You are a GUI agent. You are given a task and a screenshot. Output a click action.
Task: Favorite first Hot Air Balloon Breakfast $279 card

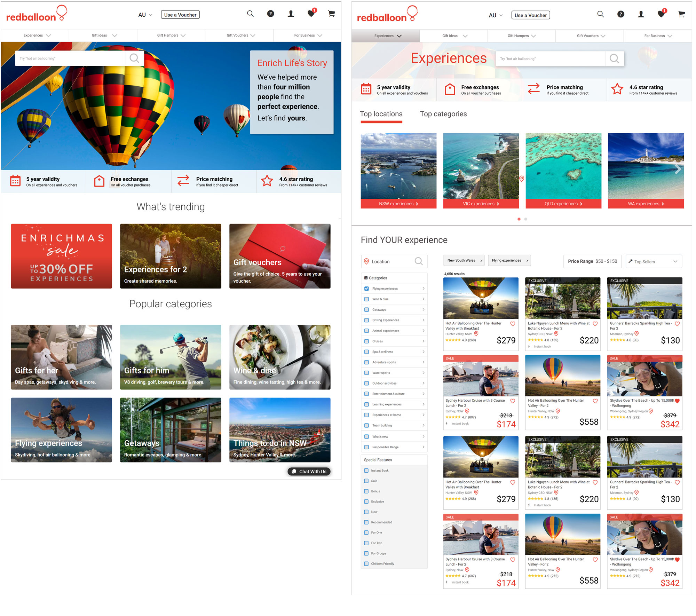(x=513, y=324)
